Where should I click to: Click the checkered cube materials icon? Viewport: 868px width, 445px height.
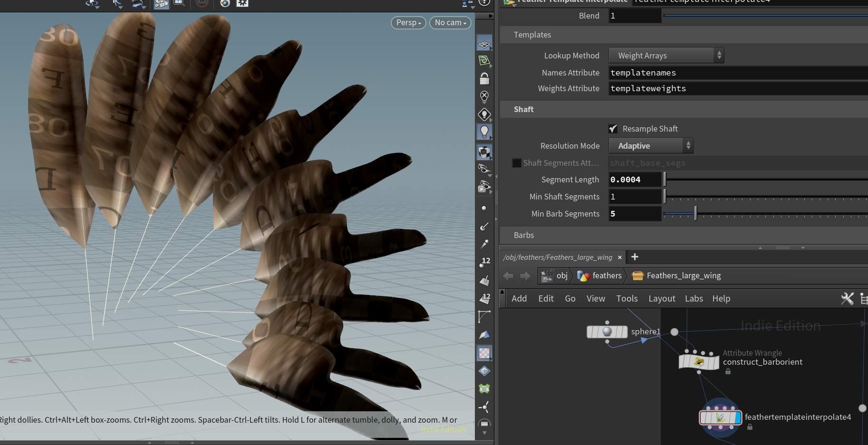point(484,152)
